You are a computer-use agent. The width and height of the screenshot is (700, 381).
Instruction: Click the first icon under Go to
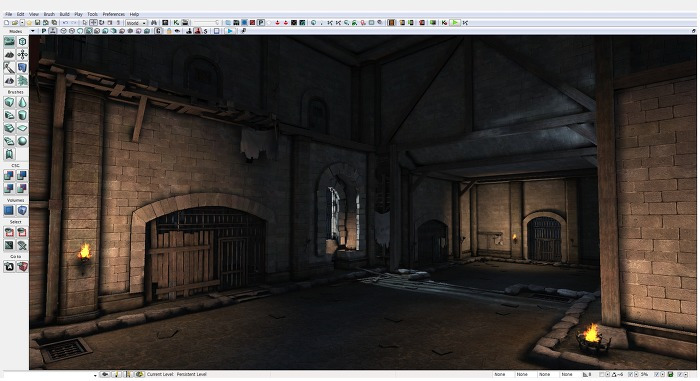pyautogui.click(x=9, y=267)
